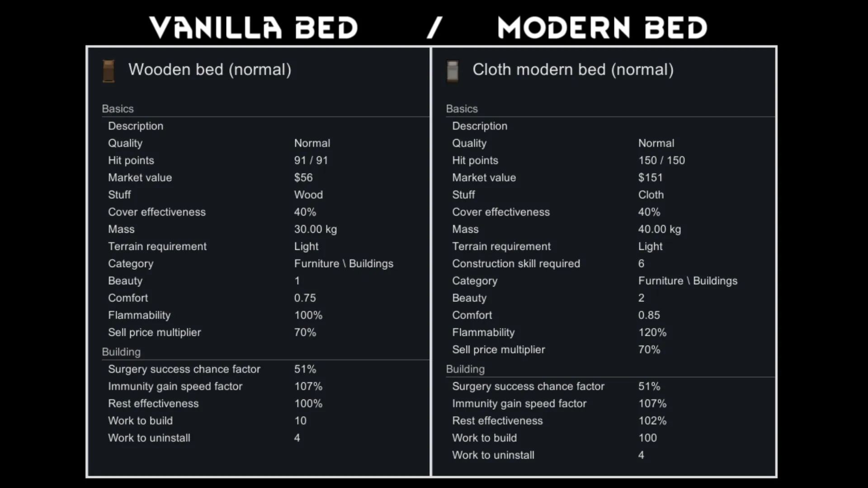Viewport: 868px width, 488px height.
Task: Click the $151 market value entry
Action: pyautogui.click(x=650, y=178)
